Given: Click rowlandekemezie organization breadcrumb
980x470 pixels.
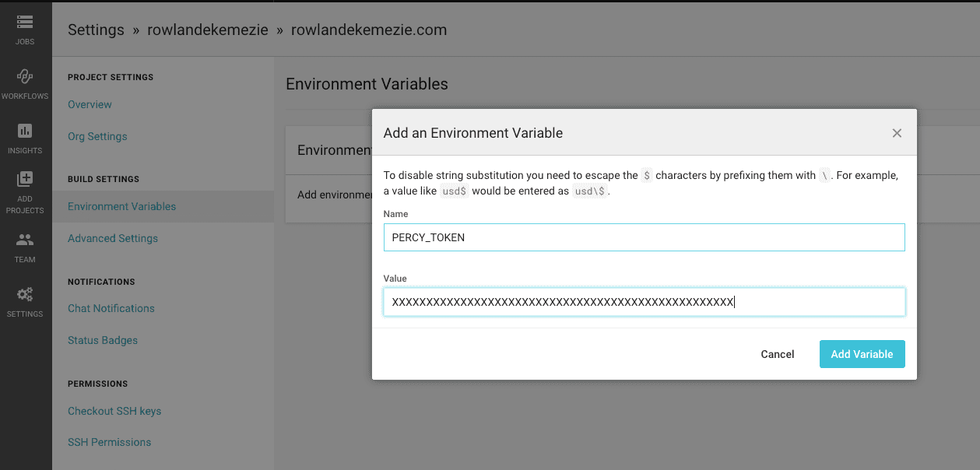Looking at the screenshot, I should [209, 30].
